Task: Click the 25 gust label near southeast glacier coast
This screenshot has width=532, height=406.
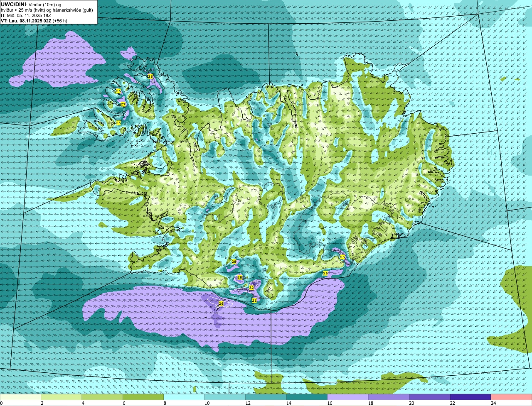Action: [x=342, y=257]
